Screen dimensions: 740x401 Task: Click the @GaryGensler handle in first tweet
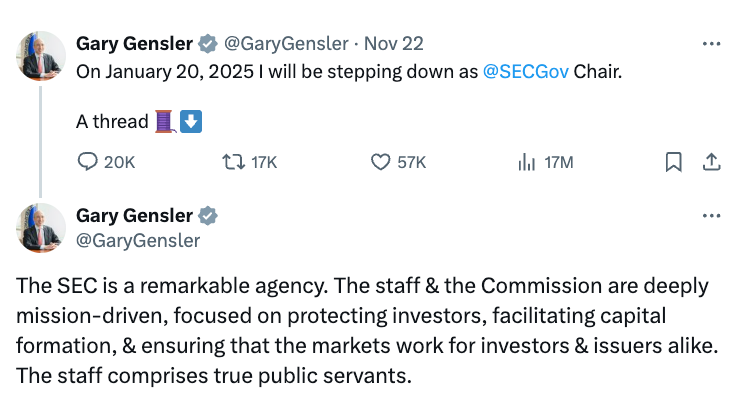coord(287,44)
